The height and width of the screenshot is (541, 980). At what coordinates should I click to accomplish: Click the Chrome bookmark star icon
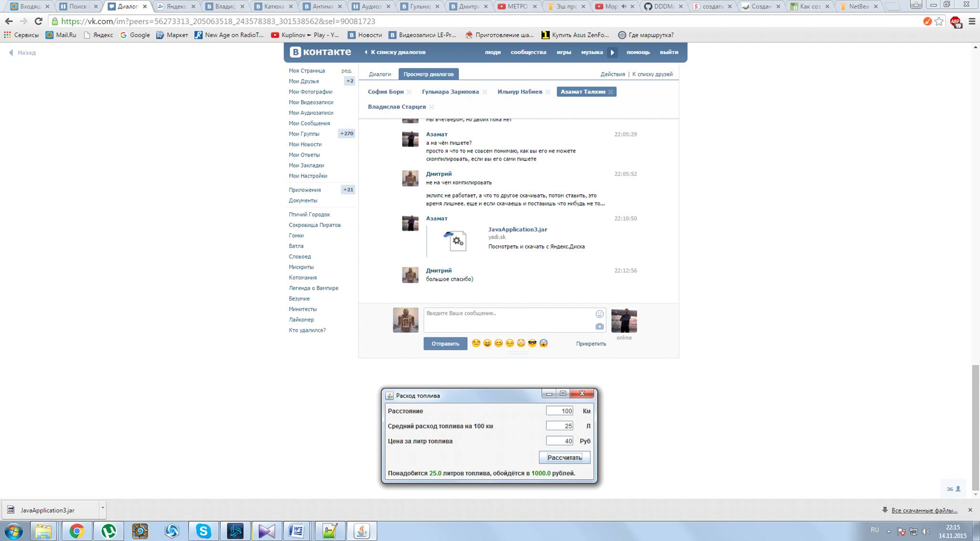click(939, 21)
